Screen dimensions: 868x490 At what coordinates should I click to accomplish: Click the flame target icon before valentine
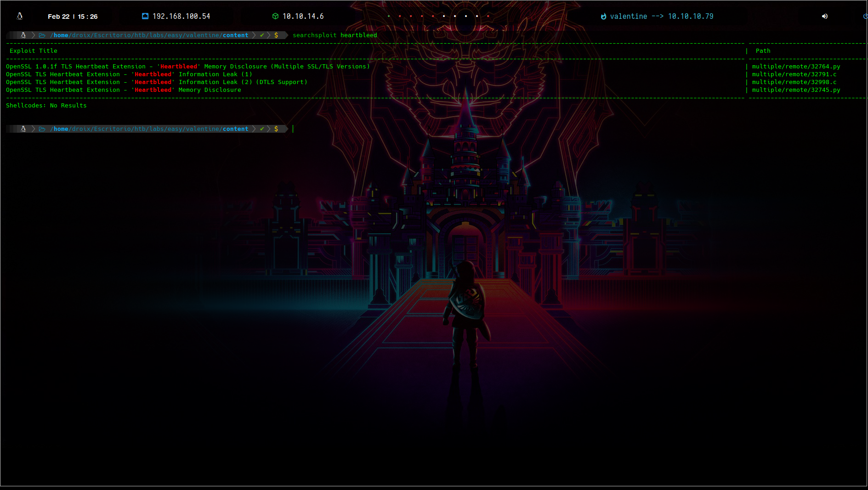(603, 17)
